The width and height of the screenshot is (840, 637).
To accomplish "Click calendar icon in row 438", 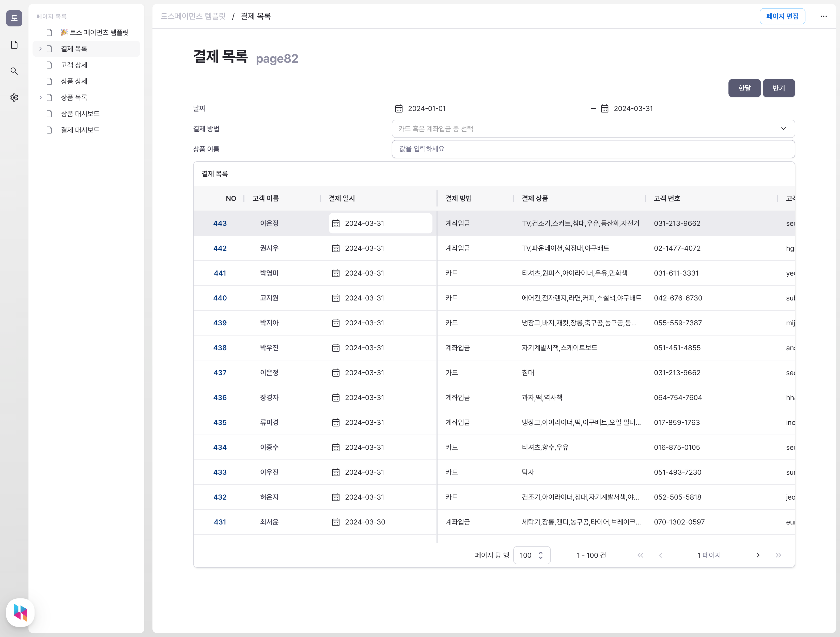I will [336, 348].
